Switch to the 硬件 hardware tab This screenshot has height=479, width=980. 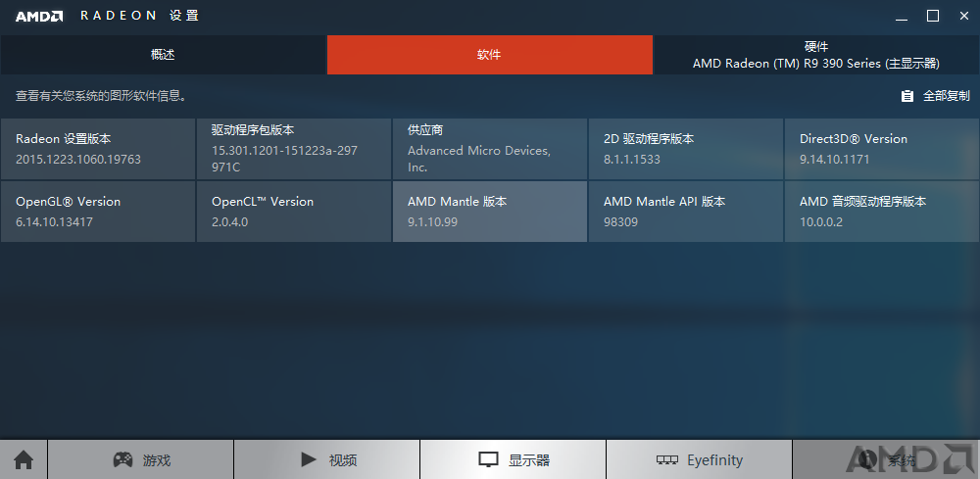(x=816, y=55)
